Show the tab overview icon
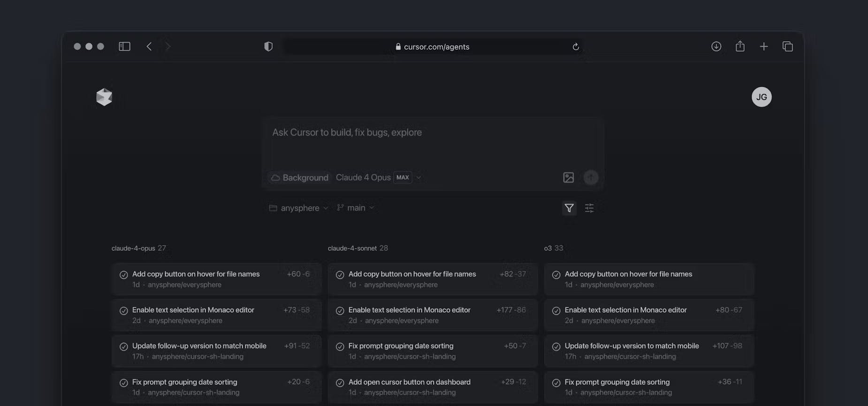This screenshot has width=868, height=406. [788, 46]
